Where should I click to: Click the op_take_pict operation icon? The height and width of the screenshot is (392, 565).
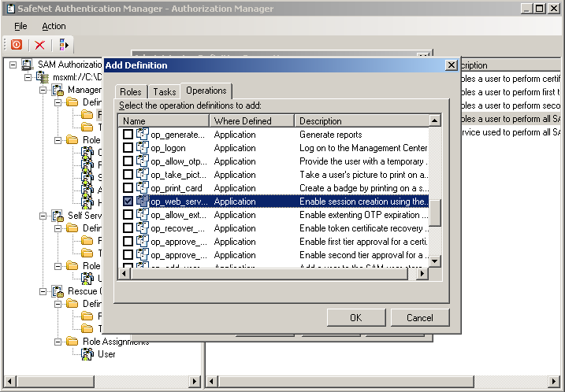click(x=143, y=174)
